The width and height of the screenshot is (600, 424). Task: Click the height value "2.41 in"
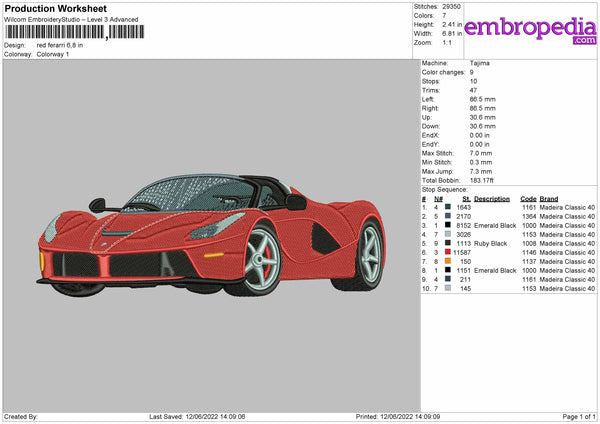click(x=452, y=24)
